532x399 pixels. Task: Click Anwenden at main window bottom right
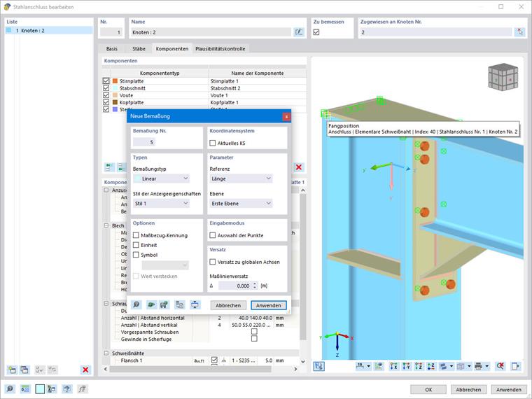[509, 389]
